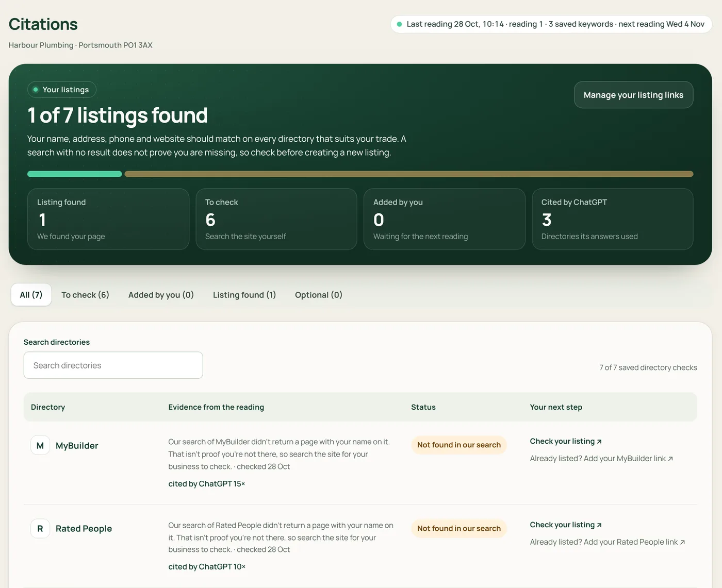The width and height of the screenshot is (722, 588).
Task: Open Check your listing link for MyBuilder
Action: click(566, 441)
